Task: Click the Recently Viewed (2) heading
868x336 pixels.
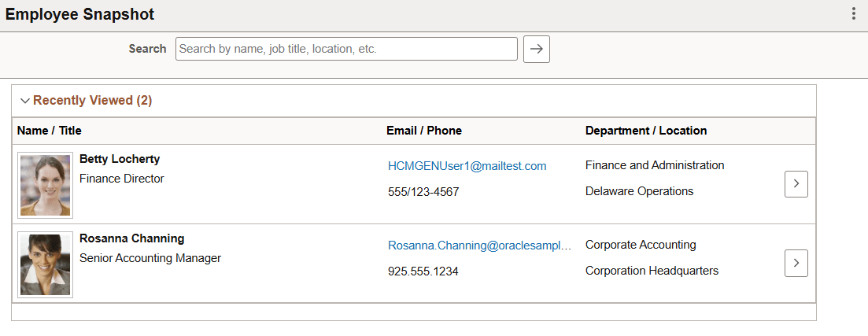Action: click(x=92, y=101)
